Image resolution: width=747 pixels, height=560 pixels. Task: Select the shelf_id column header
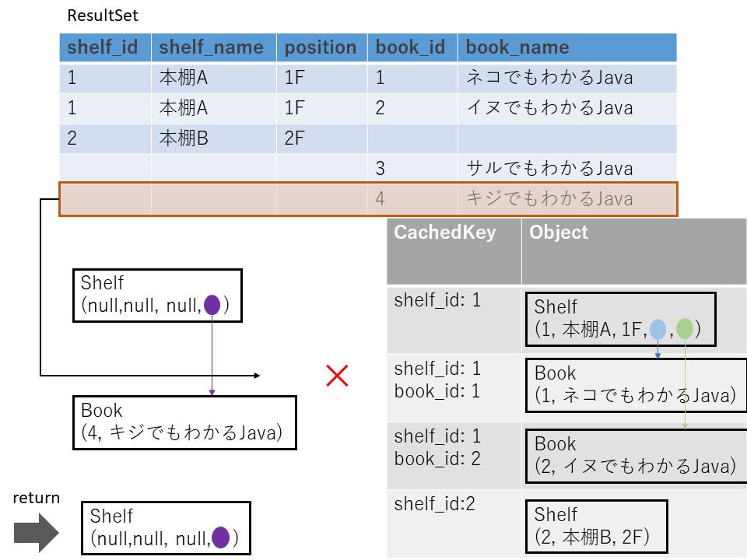click(x=104, y=47)
